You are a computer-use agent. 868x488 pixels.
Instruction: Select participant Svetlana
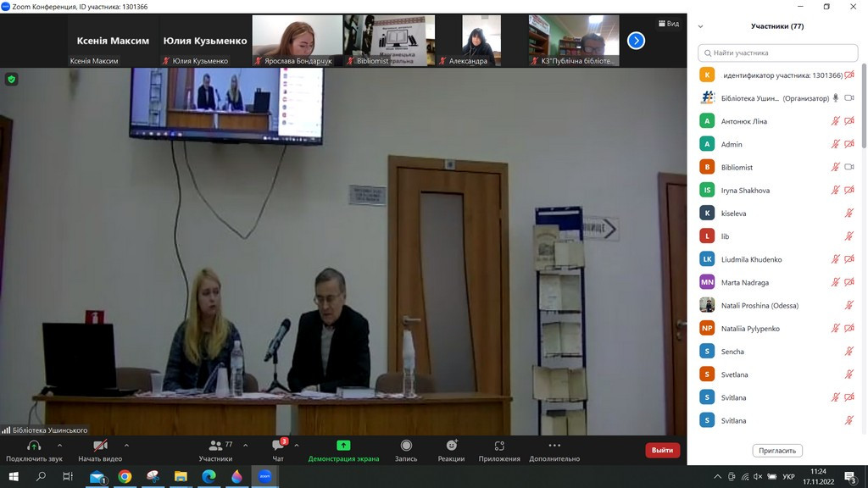pyautogui.click(x=778, y=374)
